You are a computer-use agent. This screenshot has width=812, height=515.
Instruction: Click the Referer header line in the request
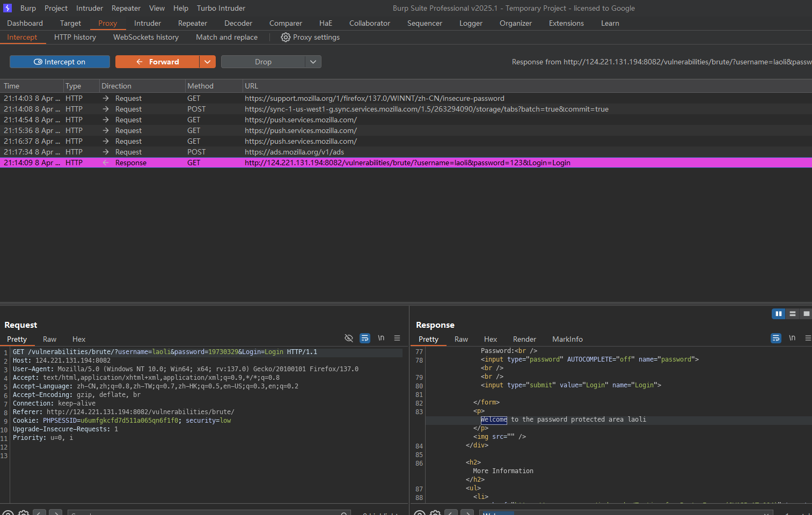pos(123,412)
